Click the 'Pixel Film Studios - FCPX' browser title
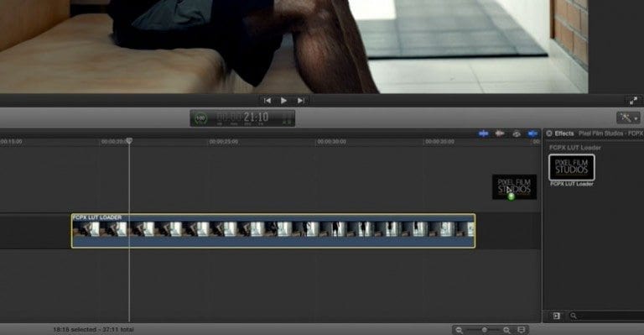The image size is (644, 335). click(x=610, y=133)
